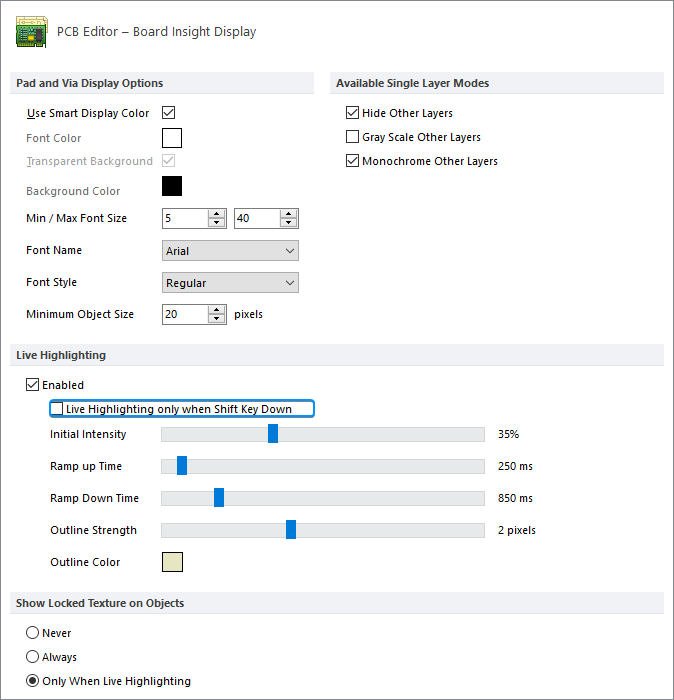Decrease Minimum Object Size with down arrow
This screenshot has width=674, height=700.
pos(216,319)
